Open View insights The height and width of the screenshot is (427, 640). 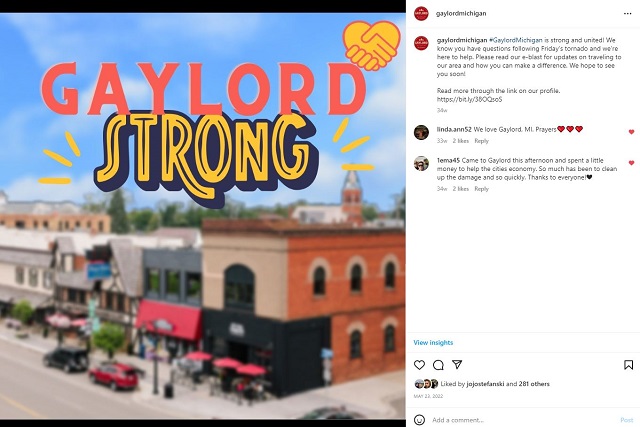(x=433, y=342)
